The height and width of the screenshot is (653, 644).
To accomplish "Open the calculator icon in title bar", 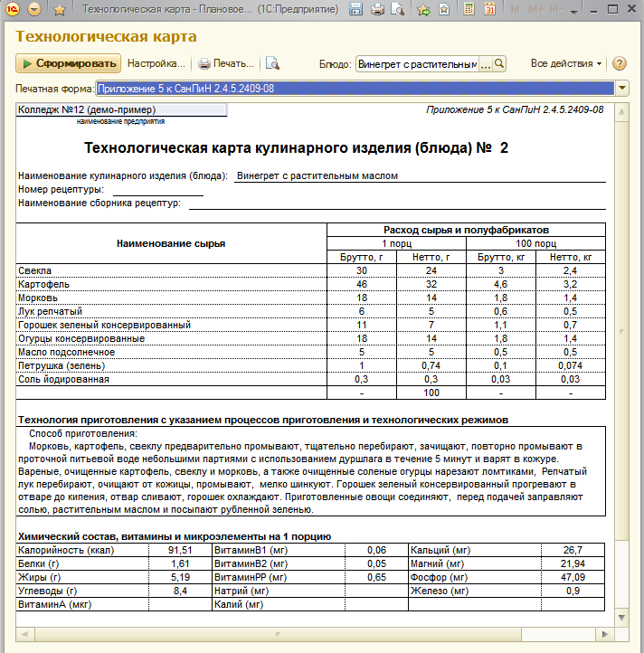I will 469,9.
